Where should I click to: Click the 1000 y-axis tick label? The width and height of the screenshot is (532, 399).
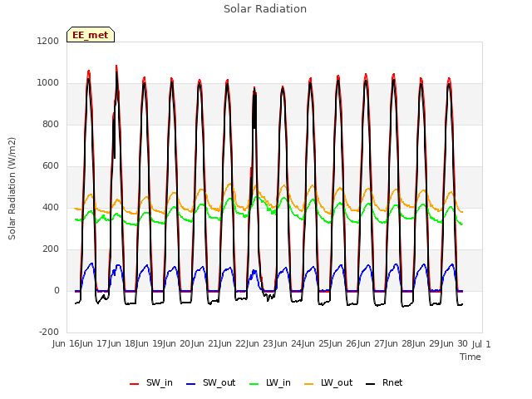point(48,83)
